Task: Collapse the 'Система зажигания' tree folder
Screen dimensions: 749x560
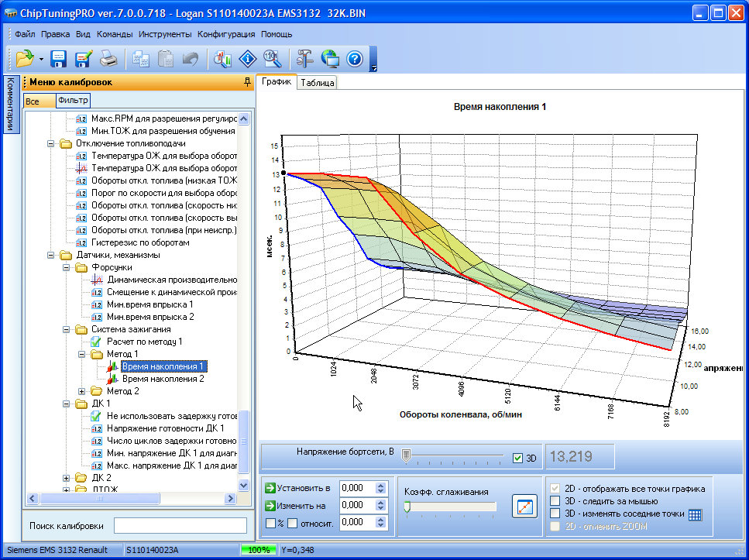Action: pyautogui.click(x=67, y=329)
